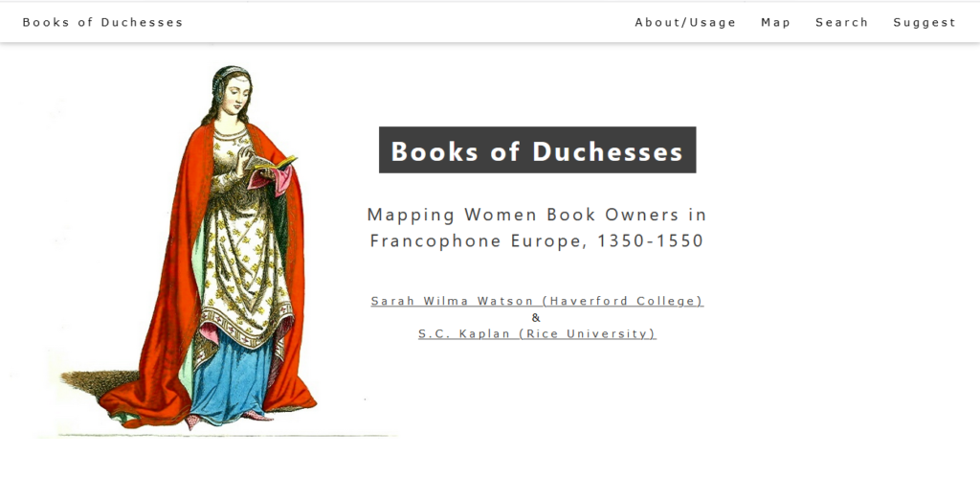Viewport: 980px width, 478px height.
Task: Follow the S.C. Kaplan (Rice University) link
Action: [537, 333]
